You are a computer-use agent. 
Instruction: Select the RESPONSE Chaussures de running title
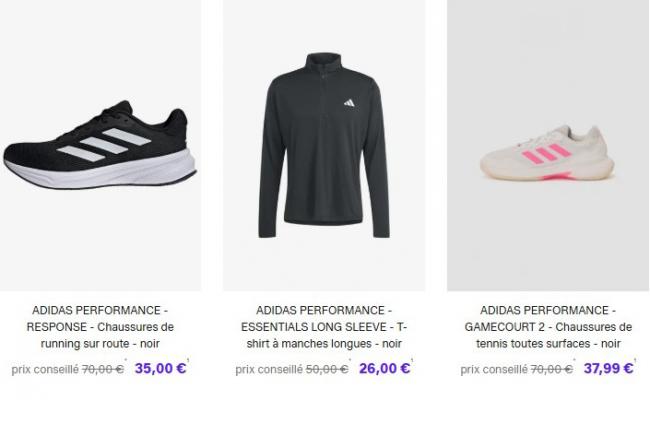point(100,327)
